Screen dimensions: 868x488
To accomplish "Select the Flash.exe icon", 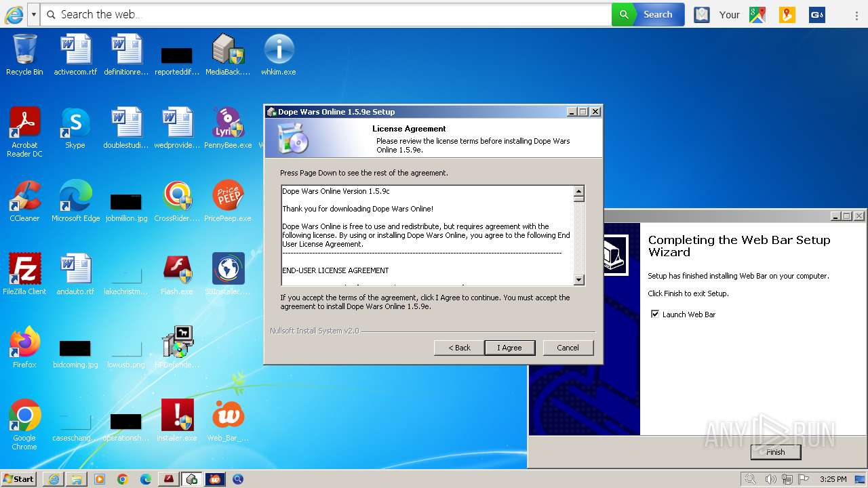I will point(177,269).
